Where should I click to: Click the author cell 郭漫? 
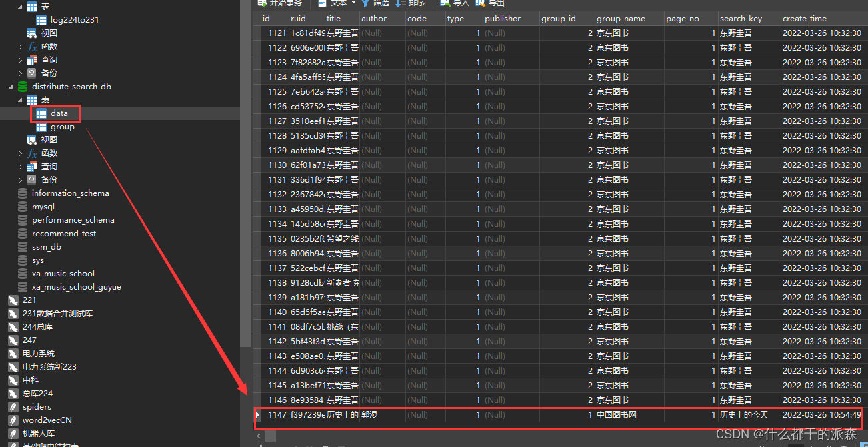pos(382,415)
